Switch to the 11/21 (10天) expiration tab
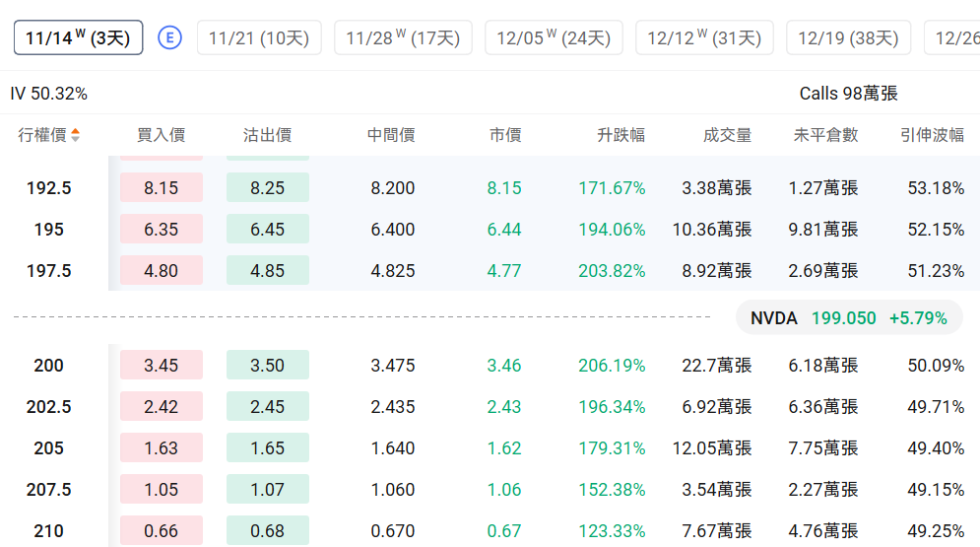Image resolution: width=980 pixels, height=547 pixels. click(x=259, y=37)
